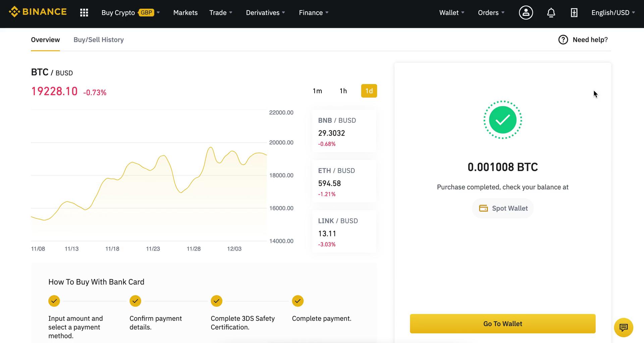Click the Binance logo
The width and height of the screenshot is (644, 343).
coord(38,12)
